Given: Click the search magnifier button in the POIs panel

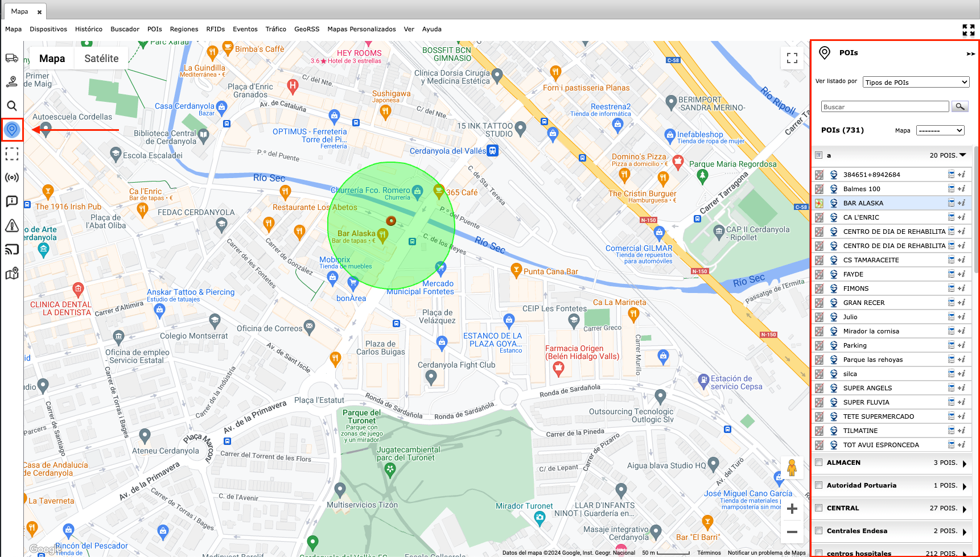Looking at the screenshot, I should [960, 106].
